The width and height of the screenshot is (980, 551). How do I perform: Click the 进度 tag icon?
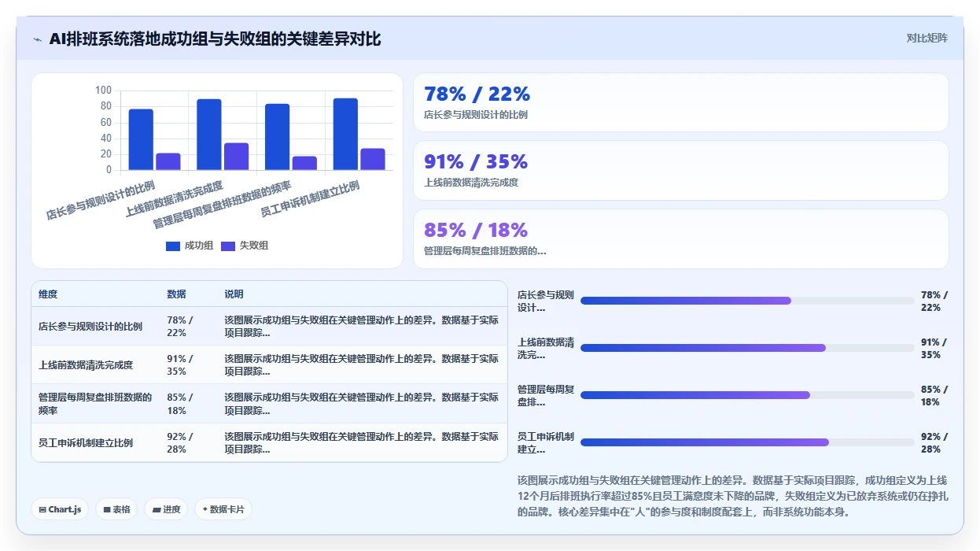157,509
